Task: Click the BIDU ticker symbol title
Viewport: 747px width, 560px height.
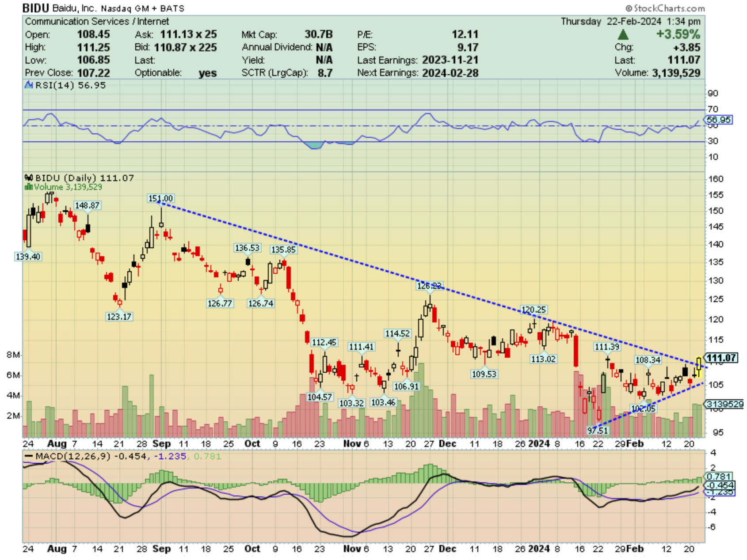Action: click(x=36, y=8)
